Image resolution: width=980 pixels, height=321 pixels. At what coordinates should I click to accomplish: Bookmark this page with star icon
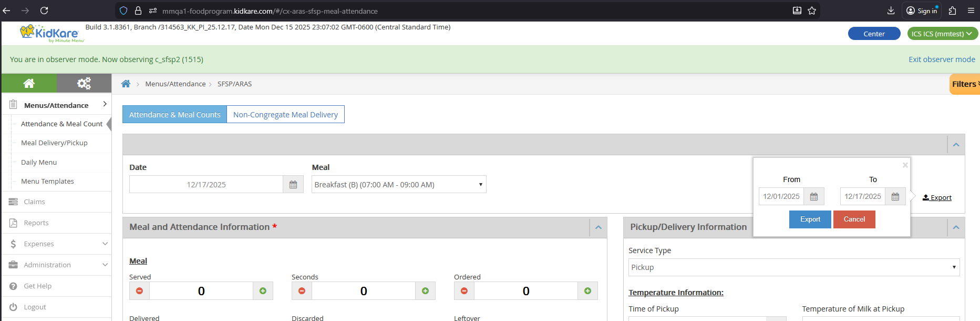pos(812,11)
